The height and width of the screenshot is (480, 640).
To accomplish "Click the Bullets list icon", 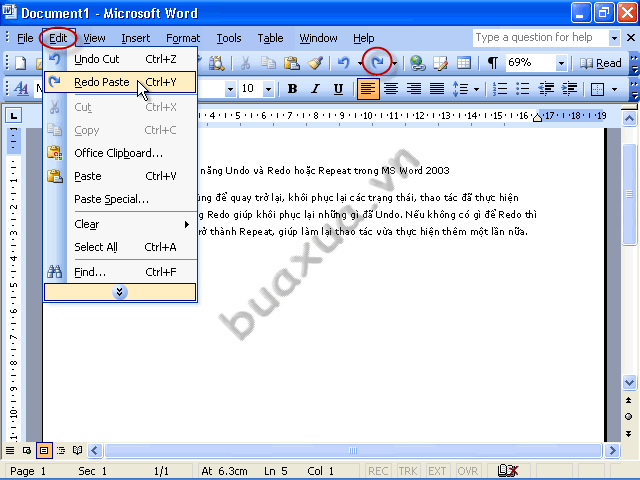I will pos(522,89).
